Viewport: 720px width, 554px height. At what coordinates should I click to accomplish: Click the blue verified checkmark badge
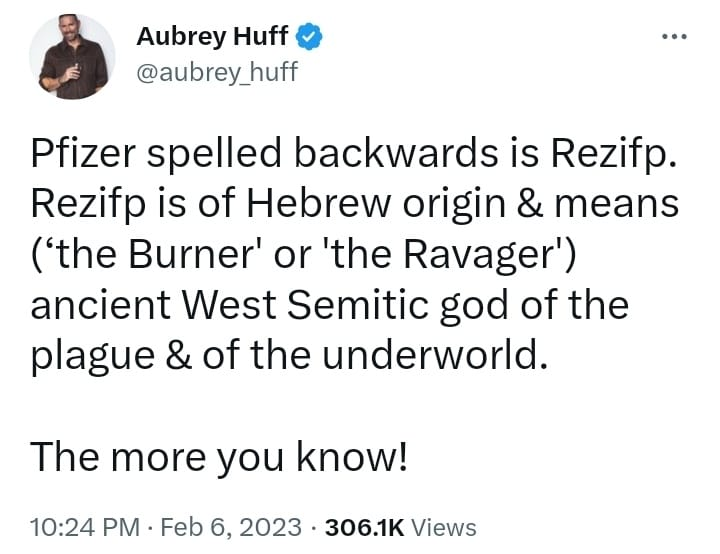click(x=309, y=36)
